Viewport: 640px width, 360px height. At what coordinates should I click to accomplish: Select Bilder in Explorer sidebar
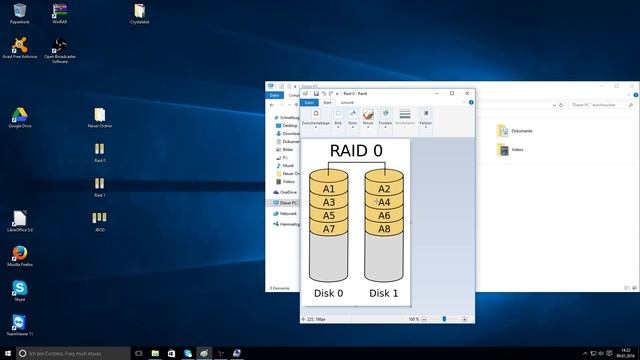[x=285, y=149]
